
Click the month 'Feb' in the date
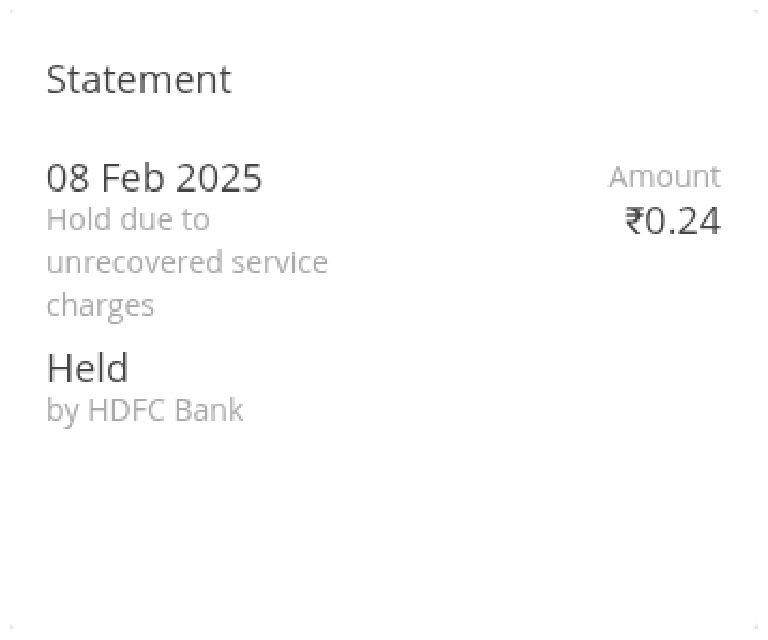tap(133, 178)
